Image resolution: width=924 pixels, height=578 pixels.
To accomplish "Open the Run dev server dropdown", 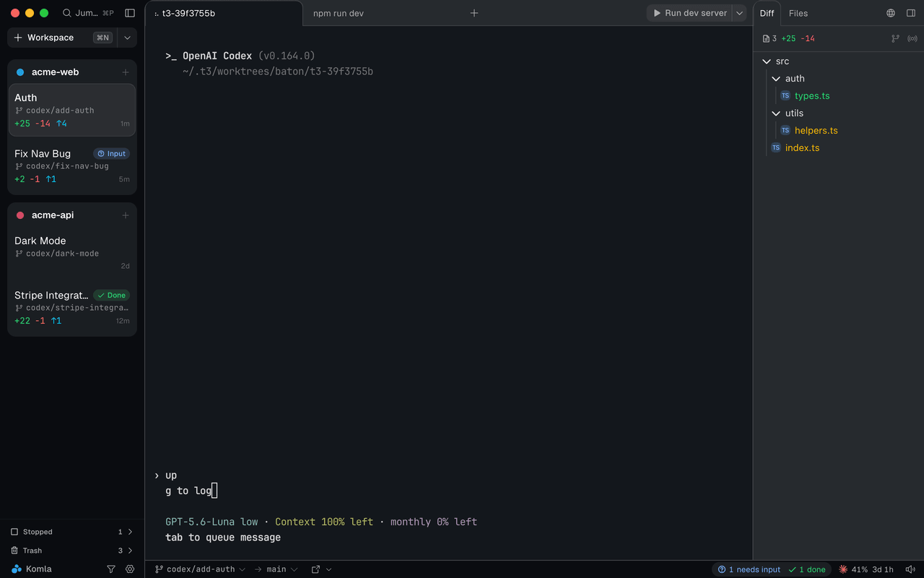I will 739,13.
